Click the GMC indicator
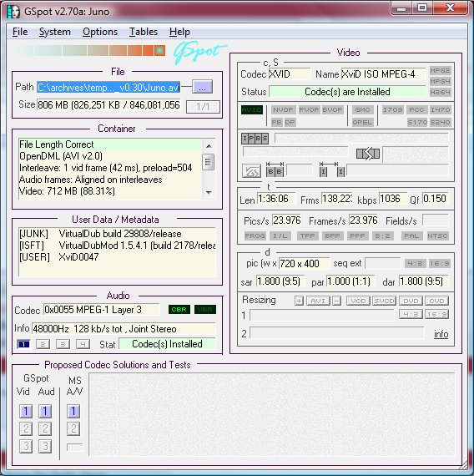474x476 pixels. [362, 109]
